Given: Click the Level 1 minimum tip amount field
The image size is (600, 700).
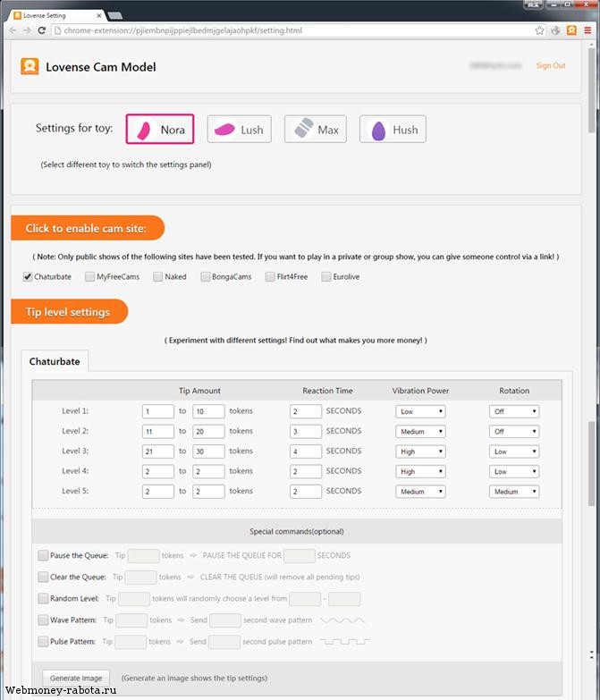Looking at the screenshot, I should (158, 411).
